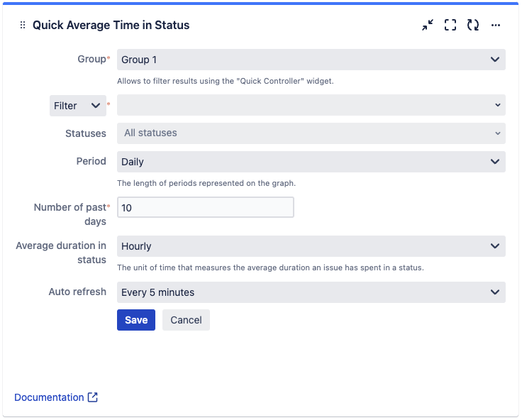
Task: Focus the Number of past days field
Action: 205,207
